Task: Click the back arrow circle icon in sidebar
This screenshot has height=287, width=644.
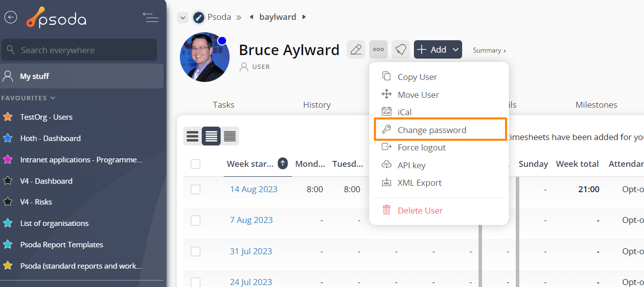Action: click(x=10, y=17)
